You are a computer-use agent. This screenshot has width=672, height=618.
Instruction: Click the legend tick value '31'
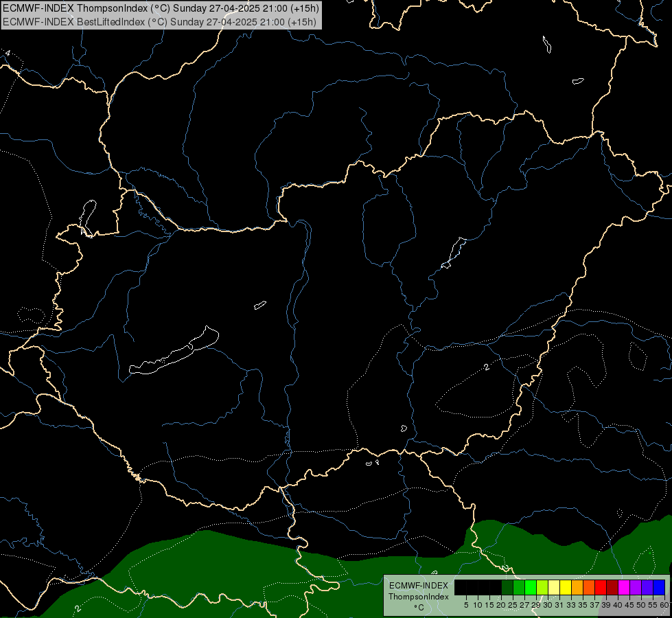tap(559, 605)
